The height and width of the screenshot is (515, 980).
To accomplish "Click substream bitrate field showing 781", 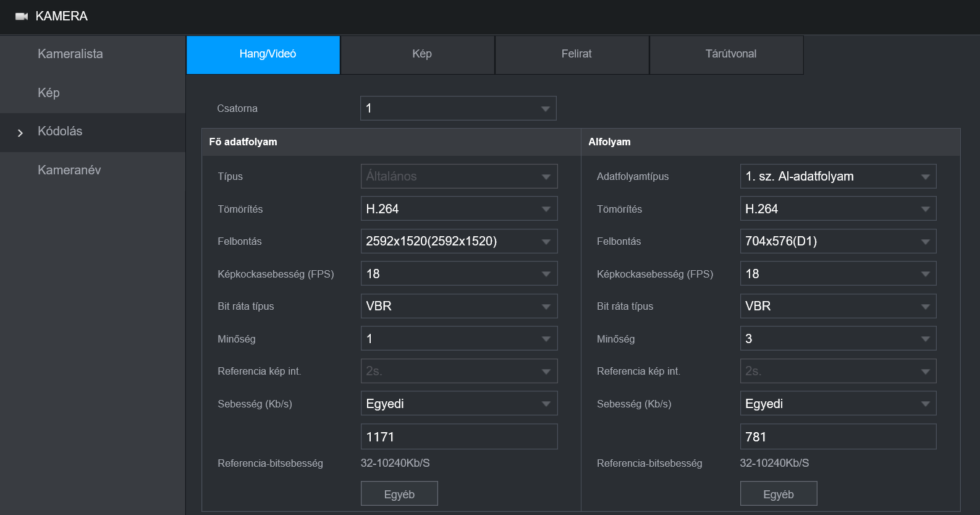I will (837, 436).
